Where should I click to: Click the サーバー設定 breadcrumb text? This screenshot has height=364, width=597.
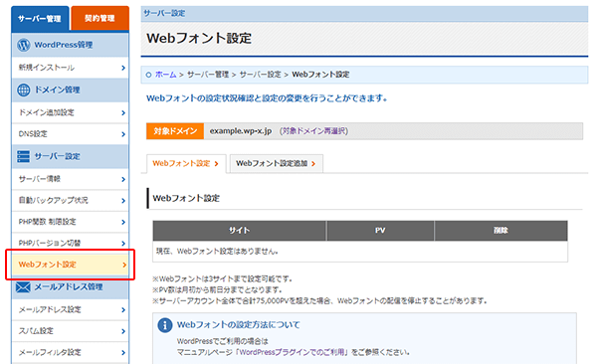[x=260, y=75]
